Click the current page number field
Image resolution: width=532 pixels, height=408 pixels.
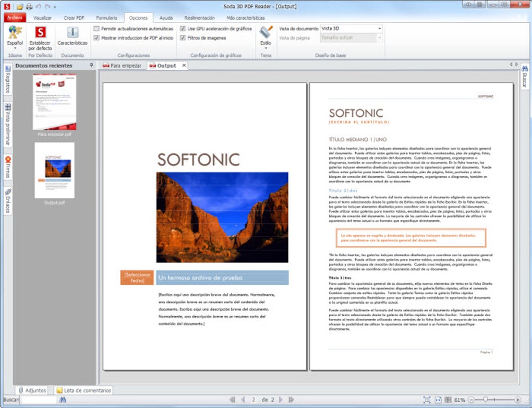(253, 400)
